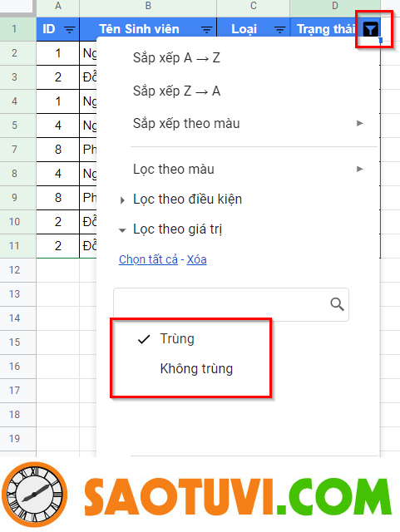Choose Sắp xếp A → Z
The width and height of the screenshot is (400, 532).
176,58
